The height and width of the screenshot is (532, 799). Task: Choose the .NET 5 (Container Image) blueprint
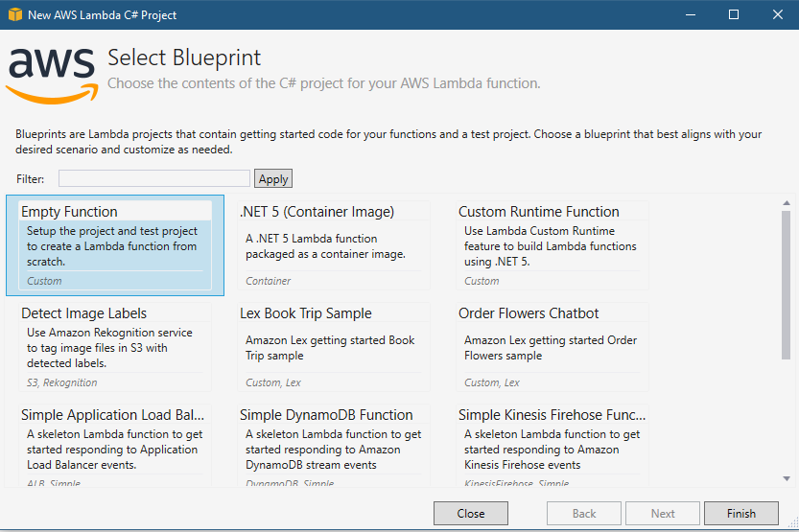coord(334,245)
